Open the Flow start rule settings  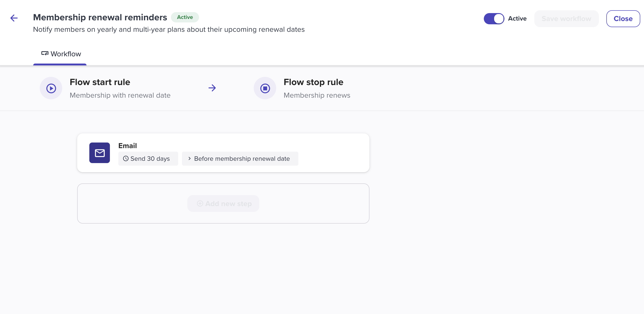(105, 88)
